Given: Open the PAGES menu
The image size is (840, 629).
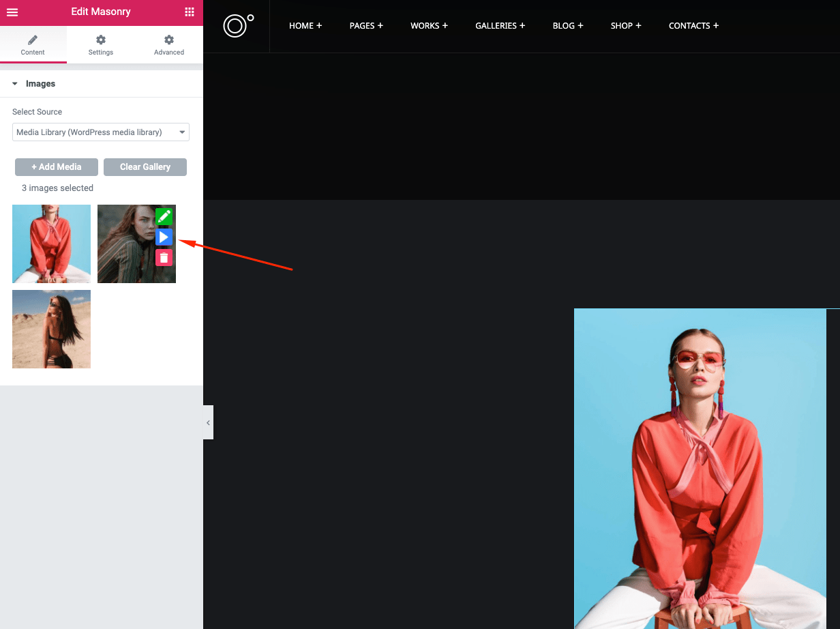Looking at the screenshot, I should click(366, 26).
